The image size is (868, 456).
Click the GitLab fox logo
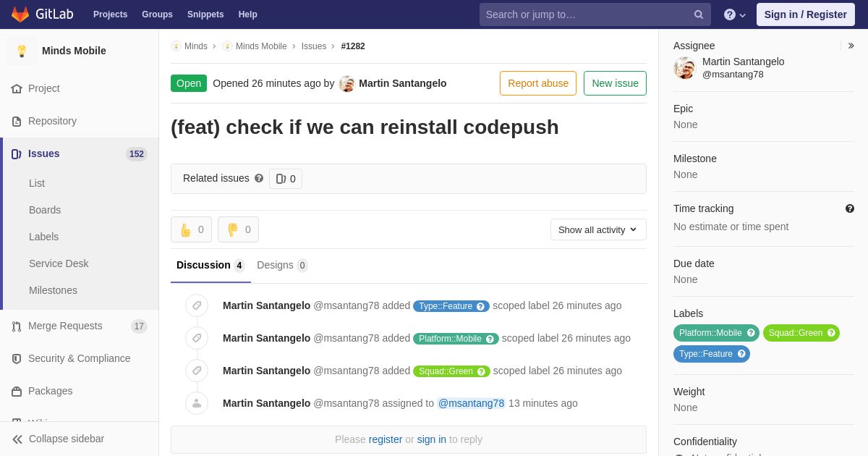(20, 14)
